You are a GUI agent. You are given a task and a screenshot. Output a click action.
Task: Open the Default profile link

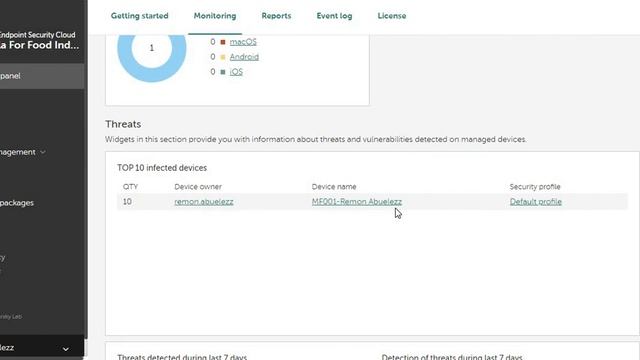click(536, 202)
